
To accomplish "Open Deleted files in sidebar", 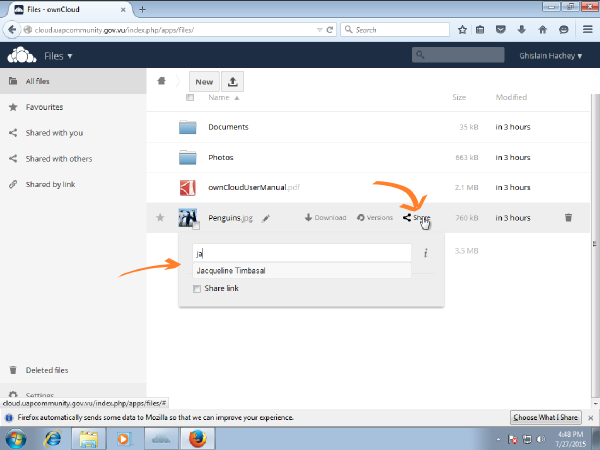I will [x=73, y=370].
